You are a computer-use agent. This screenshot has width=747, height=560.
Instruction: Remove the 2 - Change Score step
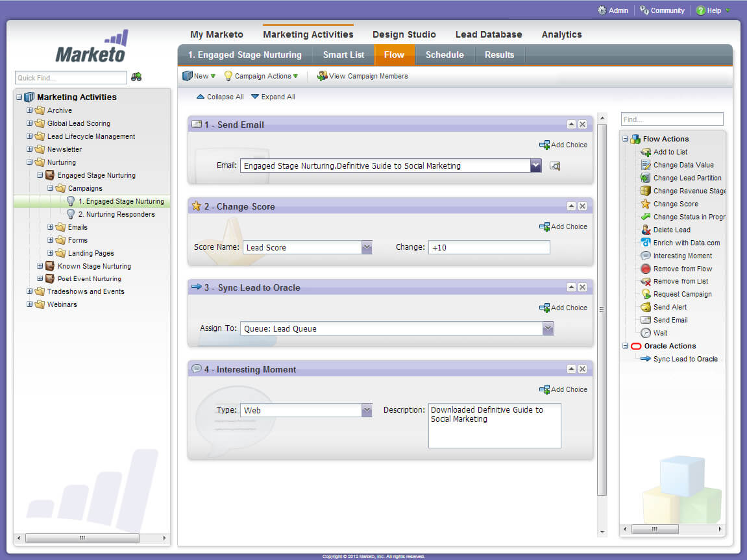(583, 206)
